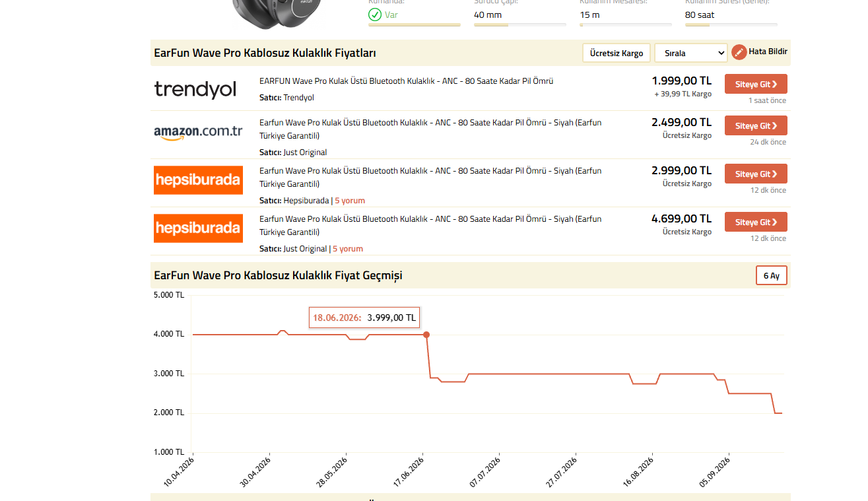Click the '10.04.2026' date label
Image resolution: width=868 pixels, height=501 pixels.
(x=179, y=471)
